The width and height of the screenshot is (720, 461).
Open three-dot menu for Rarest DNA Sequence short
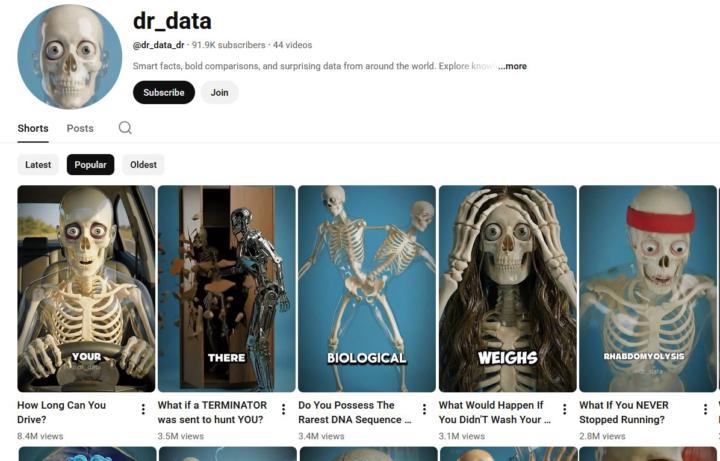point(424,409)
